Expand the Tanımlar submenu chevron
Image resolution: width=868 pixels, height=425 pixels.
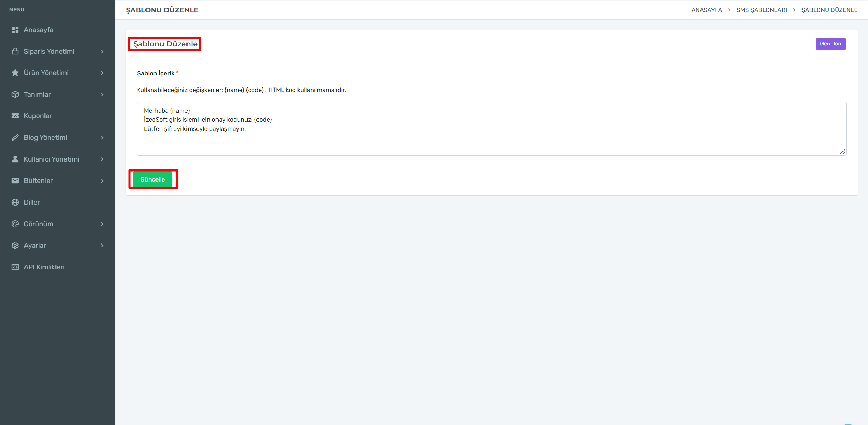click(102, 94)
